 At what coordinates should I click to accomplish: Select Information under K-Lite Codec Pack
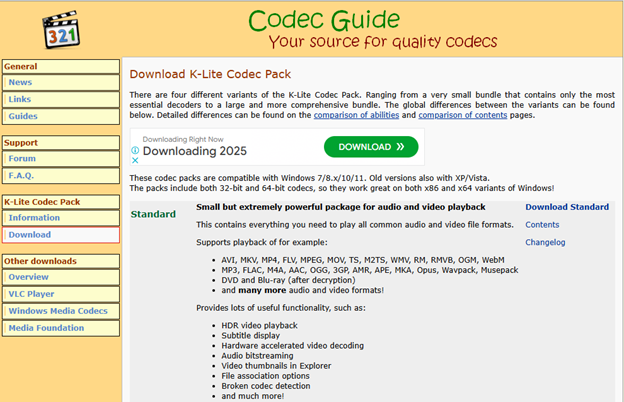[34, 217]
